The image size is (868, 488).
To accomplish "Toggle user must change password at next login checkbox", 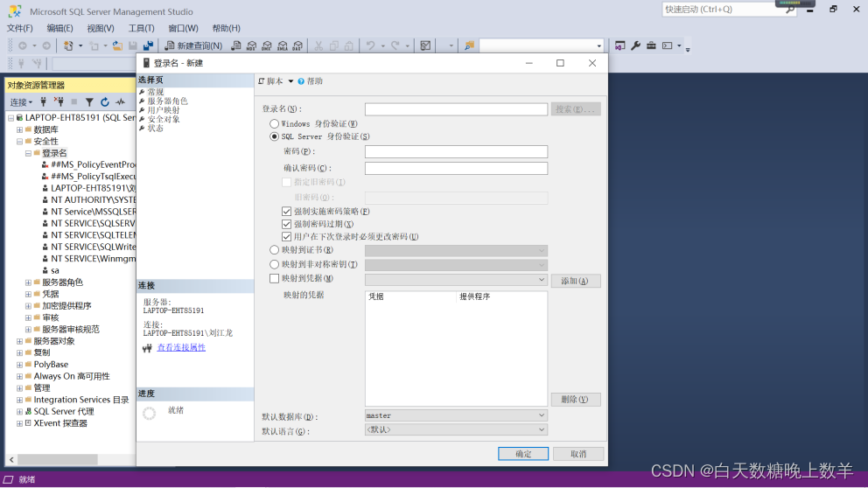I will (x=286, y=237).
